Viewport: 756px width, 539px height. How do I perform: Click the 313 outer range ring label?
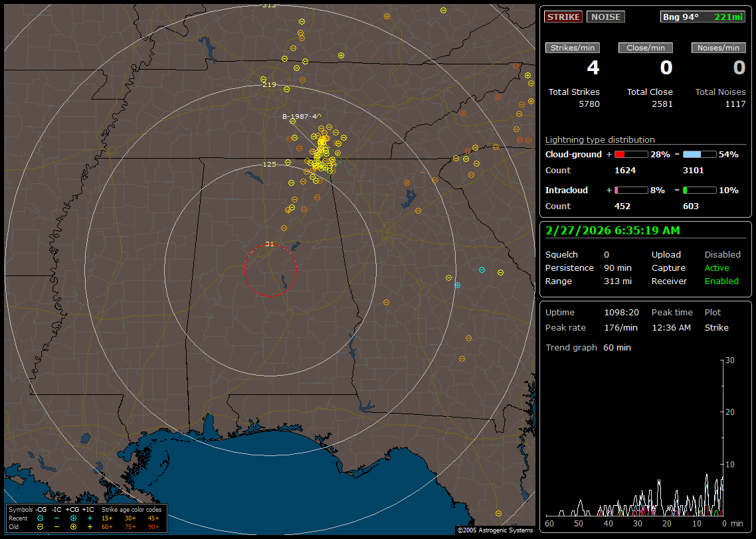coord(269,5)
